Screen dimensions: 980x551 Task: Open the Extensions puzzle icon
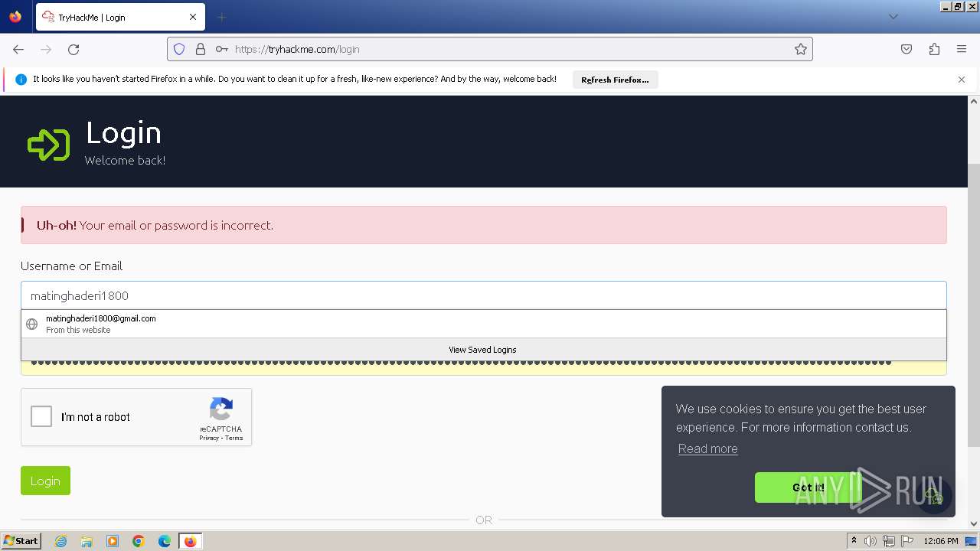[x=934, y=49]
